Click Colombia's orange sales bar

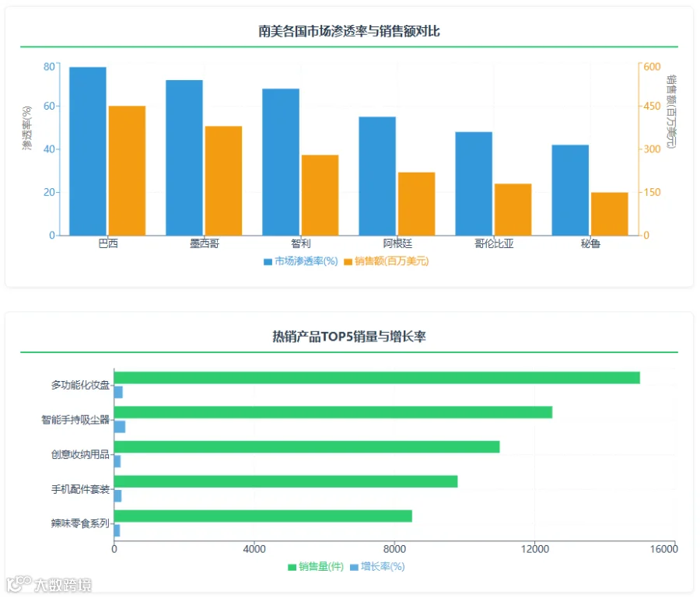(513, 210)
